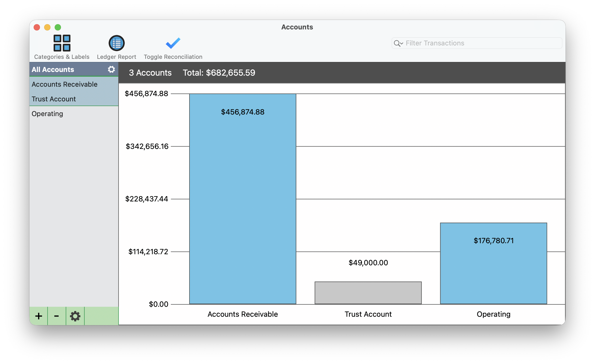Select All Accounts at top of sidebar

point(53,69)
